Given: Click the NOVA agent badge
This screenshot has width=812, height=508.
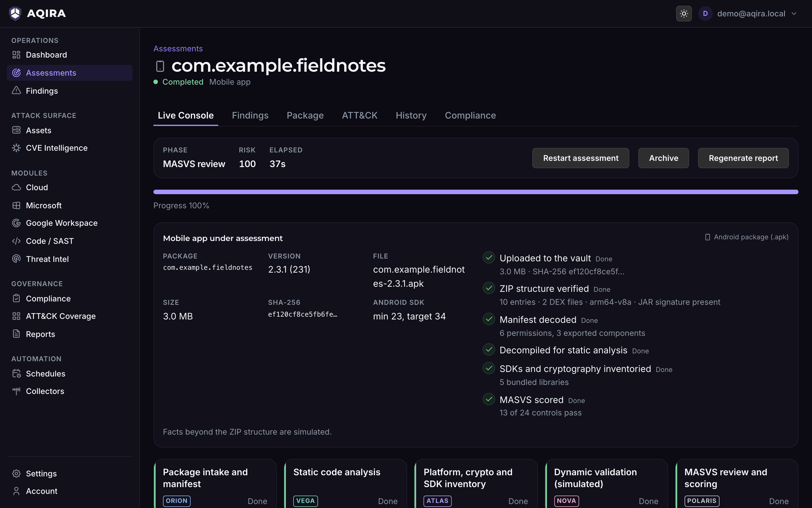Looking at the screenshot, I should tap(566, 501).
